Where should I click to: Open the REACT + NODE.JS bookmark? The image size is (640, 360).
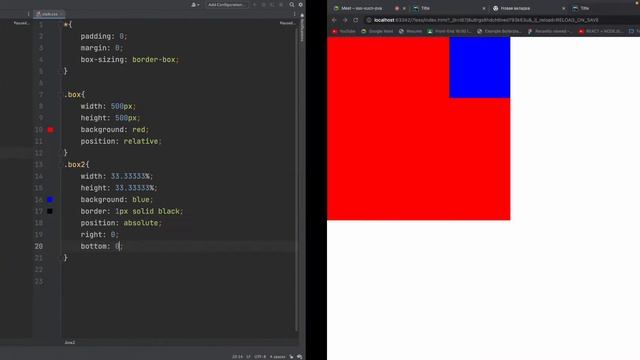[x=600, y=31]
